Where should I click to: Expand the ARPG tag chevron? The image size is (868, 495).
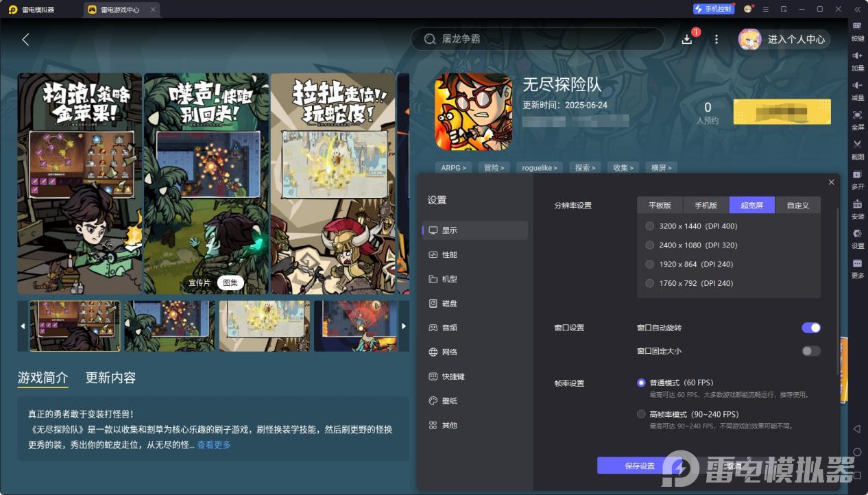coord(453,167)
